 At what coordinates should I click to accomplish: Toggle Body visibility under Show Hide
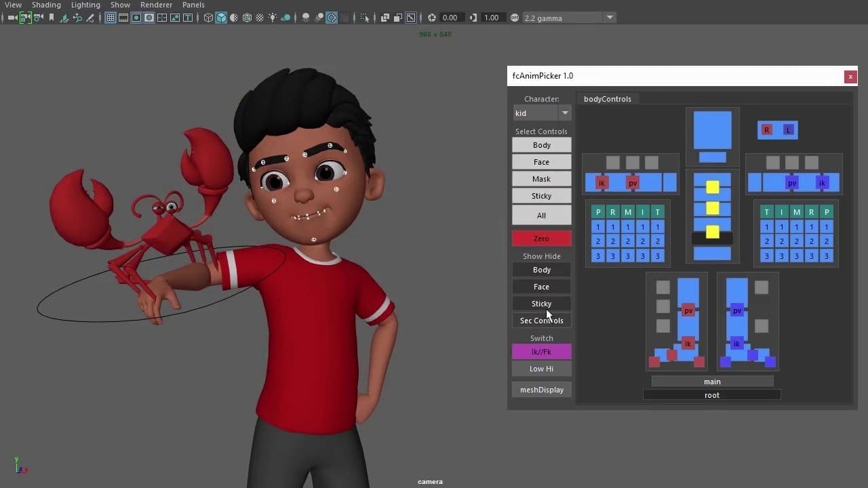(541, 270)
